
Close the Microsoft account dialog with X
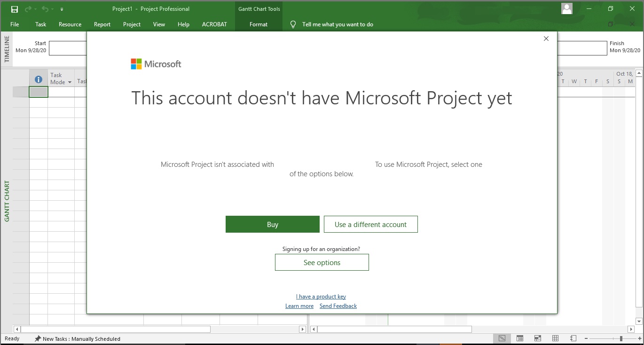[x=546, y=39]
